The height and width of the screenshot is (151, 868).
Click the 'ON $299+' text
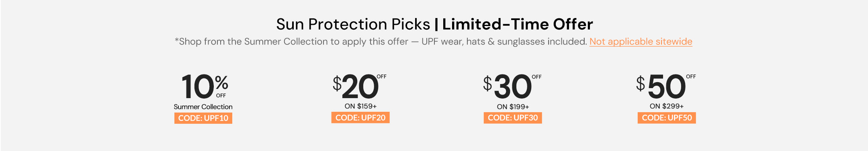coord(667,106)
